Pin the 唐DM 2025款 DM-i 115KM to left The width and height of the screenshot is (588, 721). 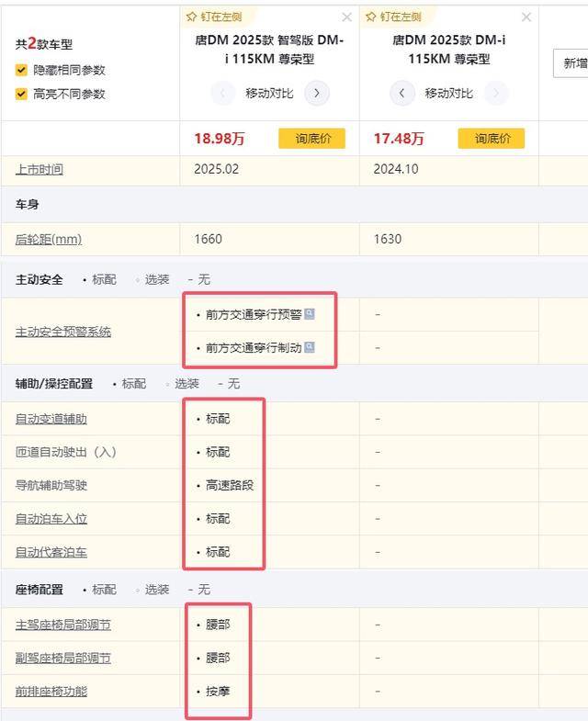pyautogui.click(x=394, y=17)
